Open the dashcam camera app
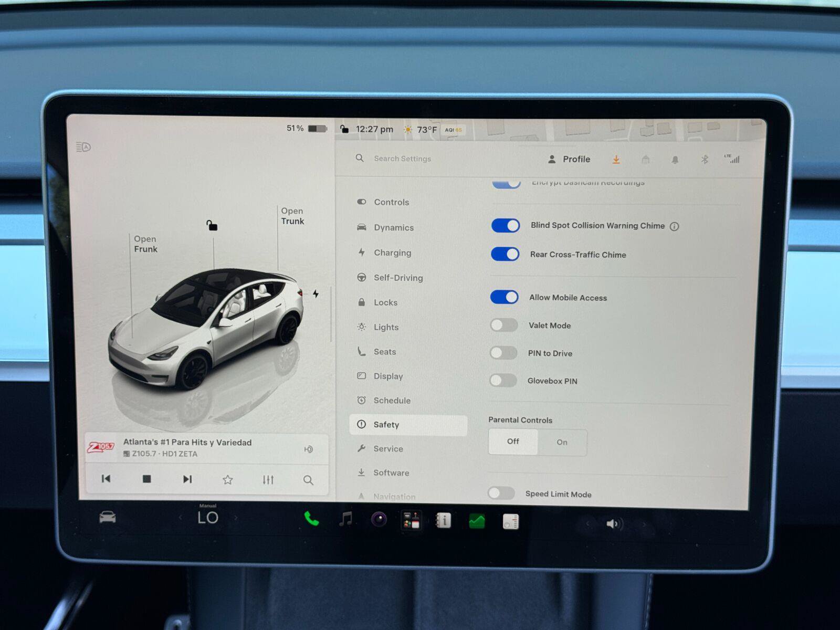 tap(379, 520)
